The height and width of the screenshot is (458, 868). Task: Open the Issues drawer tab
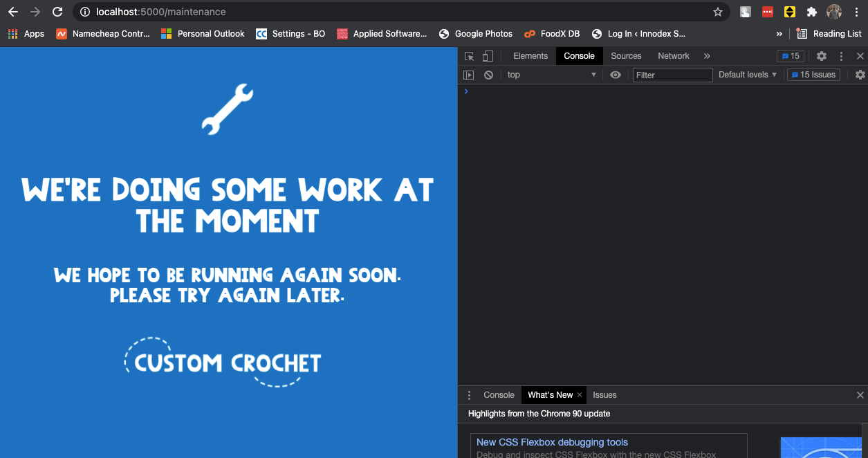point(604,395)
